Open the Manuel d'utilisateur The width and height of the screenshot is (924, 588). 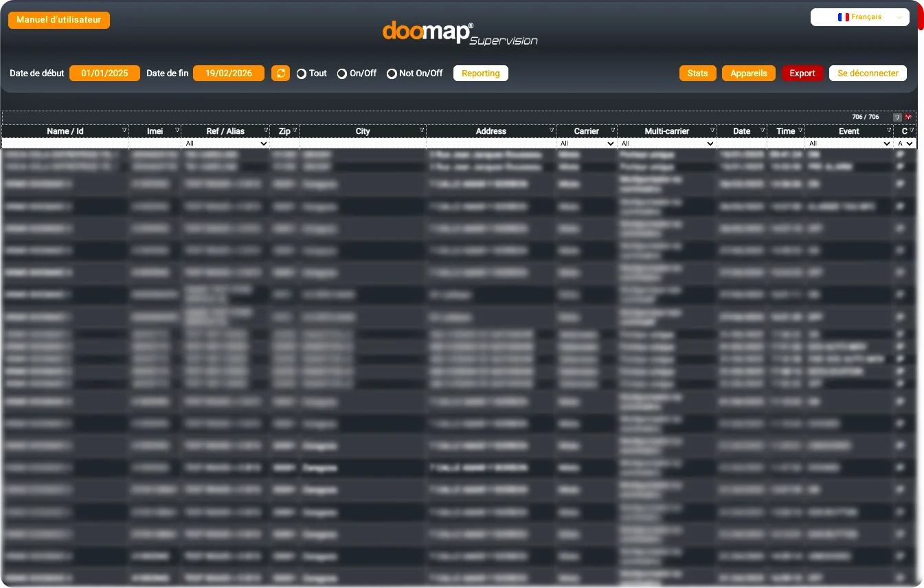pos(59,20)
